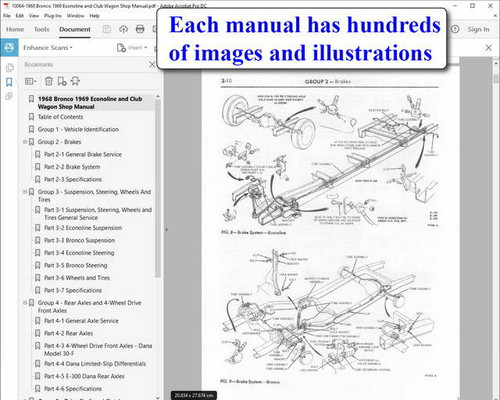Click the Sign In button
The height and width of the screenshot is (400, 500).
click(x=478, y=29)
